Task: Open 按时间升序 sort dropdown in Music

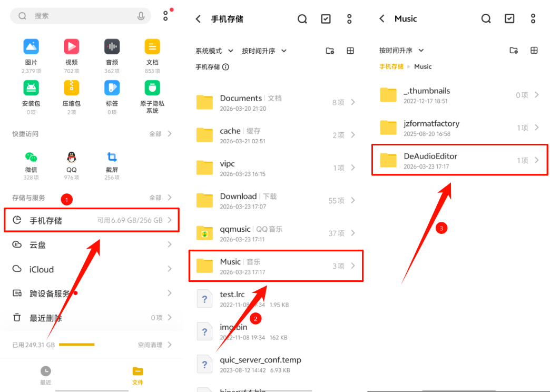Action: (401, 51)
